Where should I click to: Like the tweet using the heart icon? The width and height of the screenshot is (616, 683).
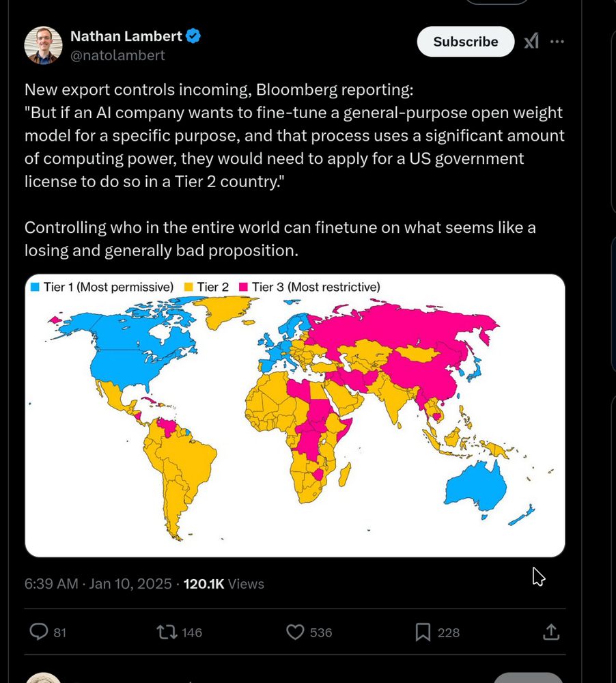tap(294, 632)
